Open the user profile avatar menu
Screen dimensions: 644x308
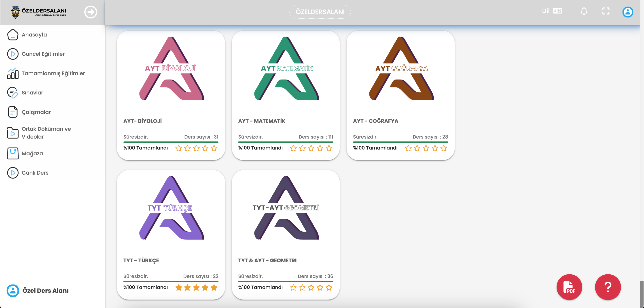(x=627, y=12)
